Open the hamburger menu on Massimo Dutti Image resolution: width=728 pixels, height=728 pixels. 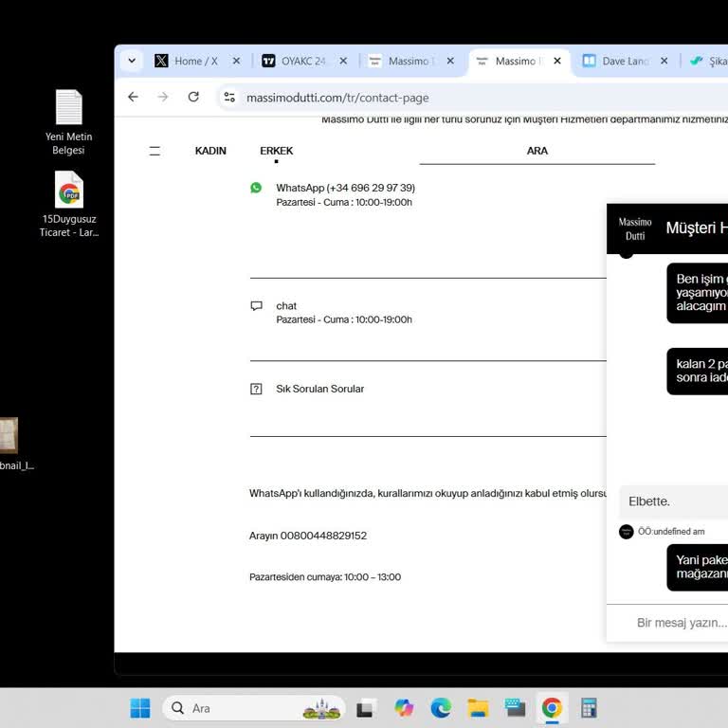tap(155, 151)
